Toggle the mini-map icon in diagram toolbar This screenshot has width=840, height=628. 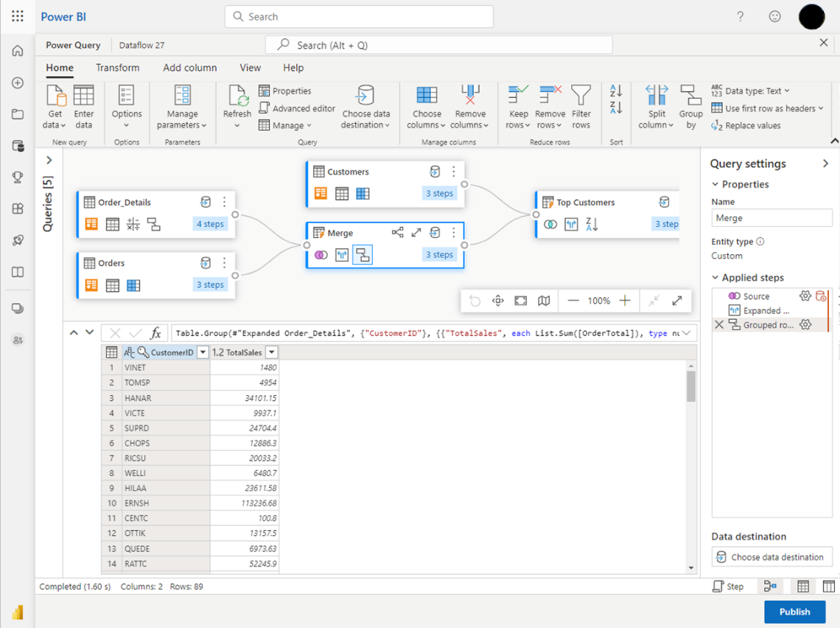point(544,301)
